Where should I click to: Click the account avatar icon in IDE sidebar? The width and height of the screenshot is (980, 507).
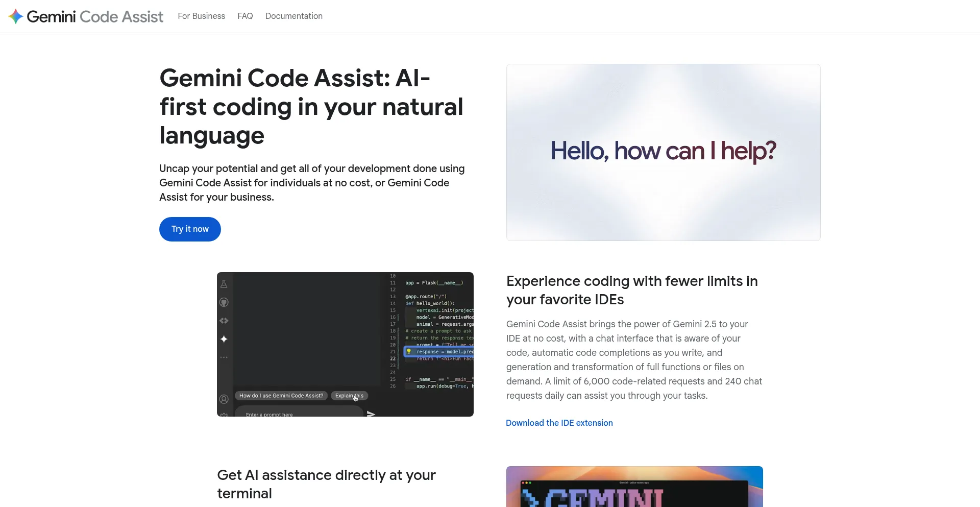coord(224,399)
